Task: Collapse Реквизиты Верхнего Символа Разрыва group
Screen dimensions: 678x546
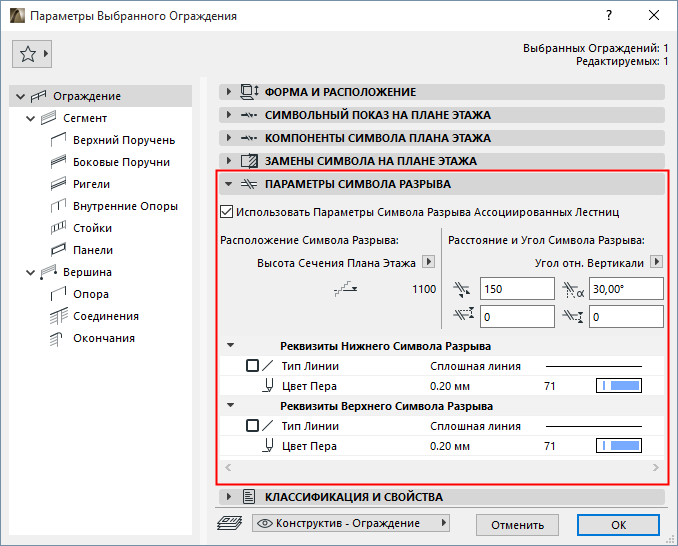Action: coord(230,406)
